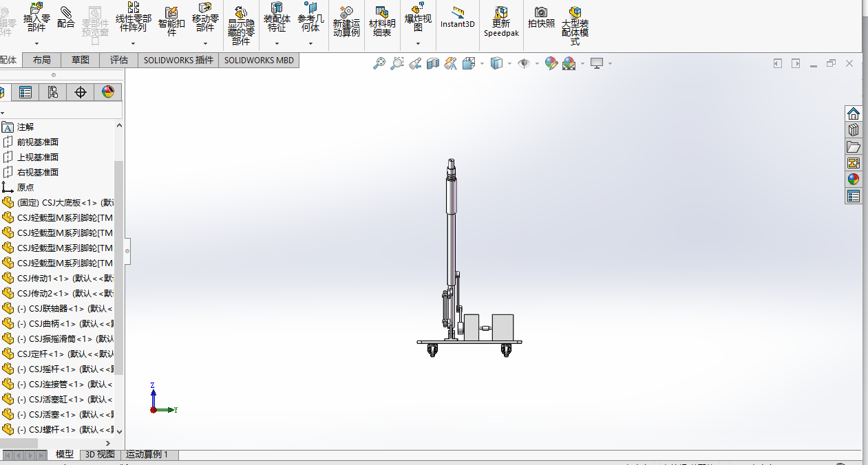
Task: Click feature tree horizontal scroll right arrow
Action: [x=108, y=442]
